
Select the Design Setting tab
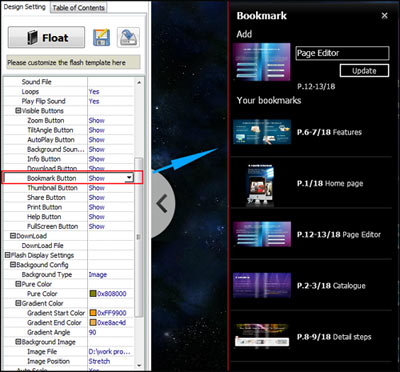point(25,7)
